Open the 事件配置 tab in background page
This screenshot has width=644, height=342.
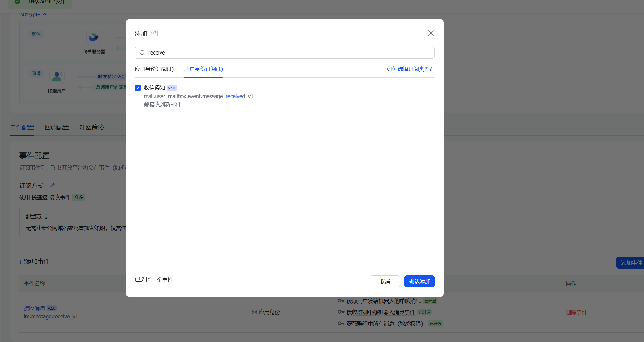(22, 128)
